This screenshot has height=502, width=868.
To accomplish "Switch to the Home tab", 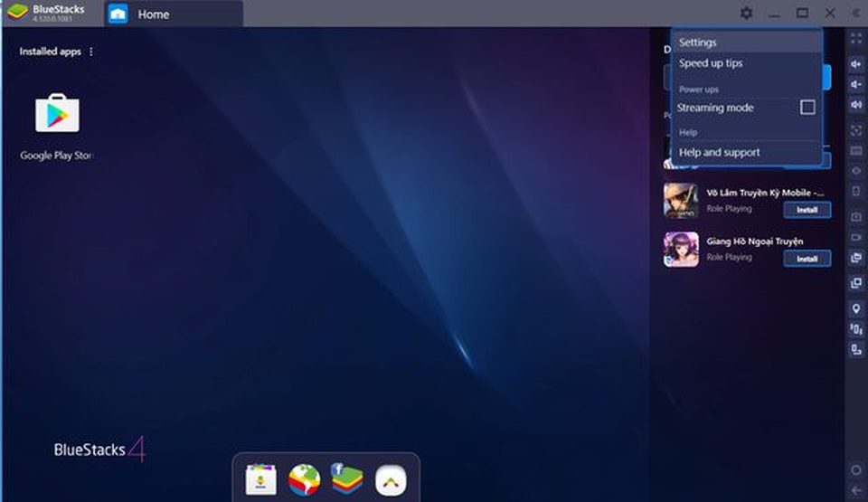I will click(174, 14).
